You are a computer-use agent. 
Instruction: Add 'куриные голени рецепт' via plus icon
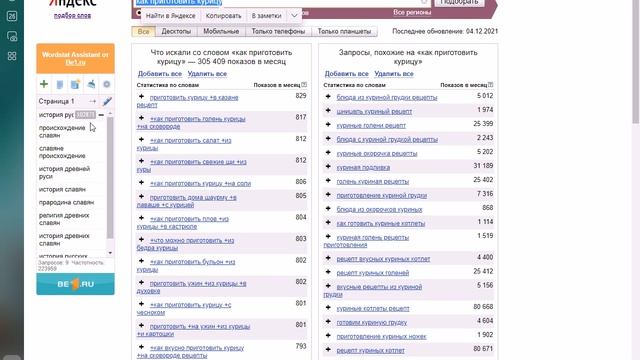(x=328, y=124)
